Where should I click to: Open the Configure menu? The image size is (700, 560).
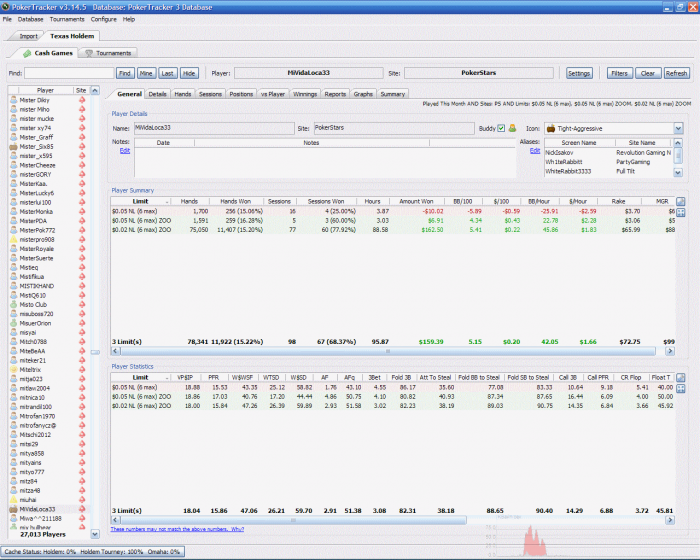[104, 19]
